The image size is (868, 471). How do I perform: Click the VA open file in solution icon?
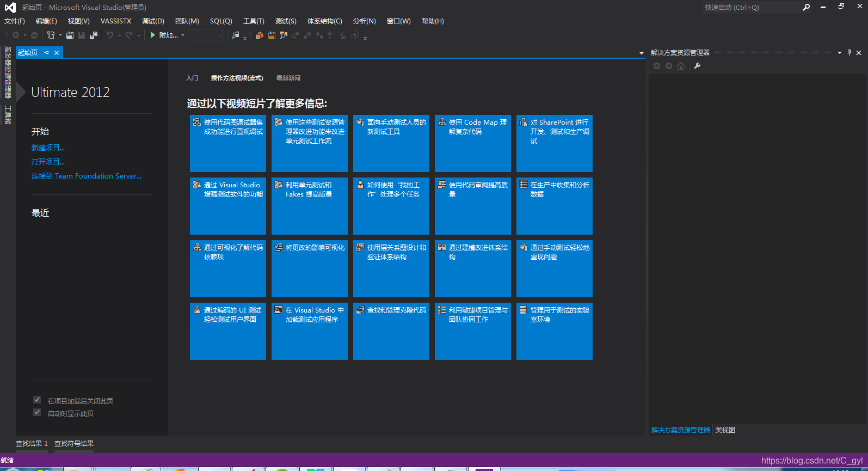click(x=272, y=35)
